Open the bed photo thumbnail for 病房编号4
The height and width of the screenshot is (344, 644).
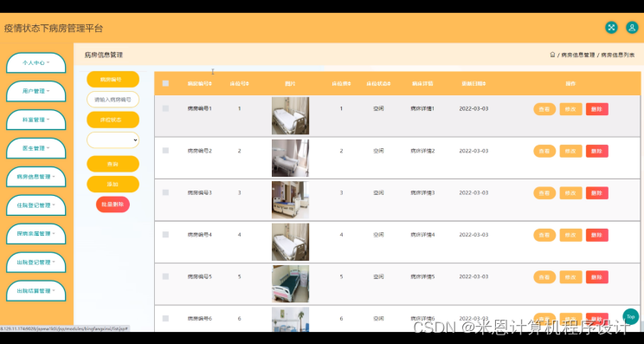pos(290,242)
